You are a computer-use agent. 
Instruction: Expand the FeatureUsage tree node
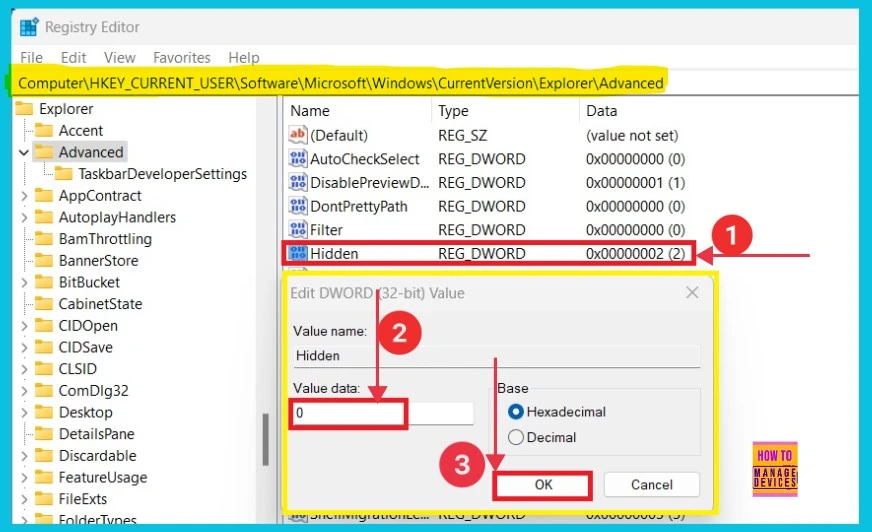[x=24, y=478]
